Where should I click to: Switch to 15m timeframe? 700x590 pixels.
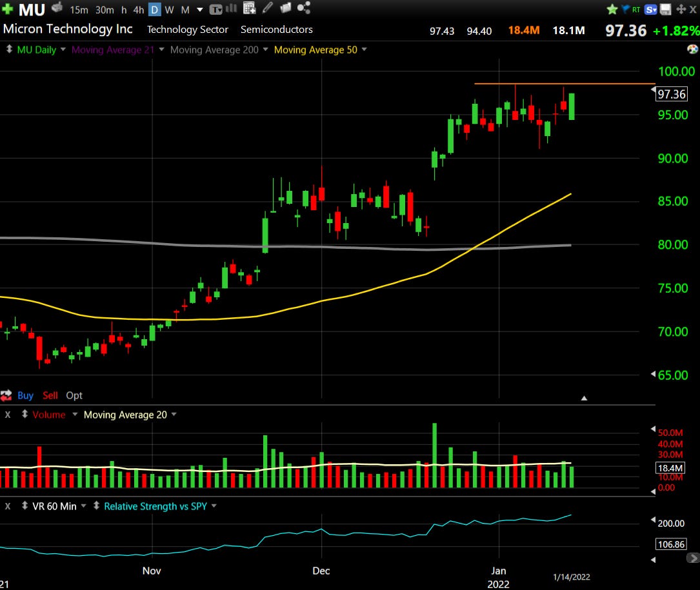pos(79,10)
